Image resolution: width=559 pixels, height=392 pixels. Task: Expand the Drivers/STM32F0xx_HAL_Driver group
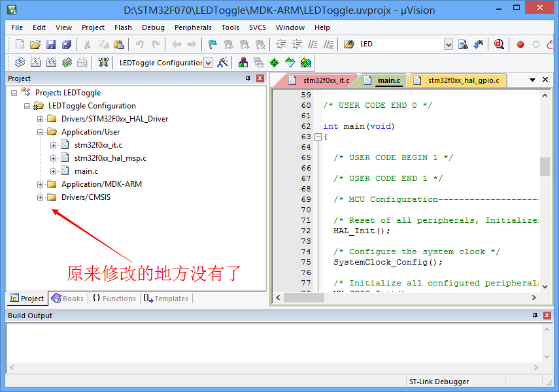[x=41, y=119]
